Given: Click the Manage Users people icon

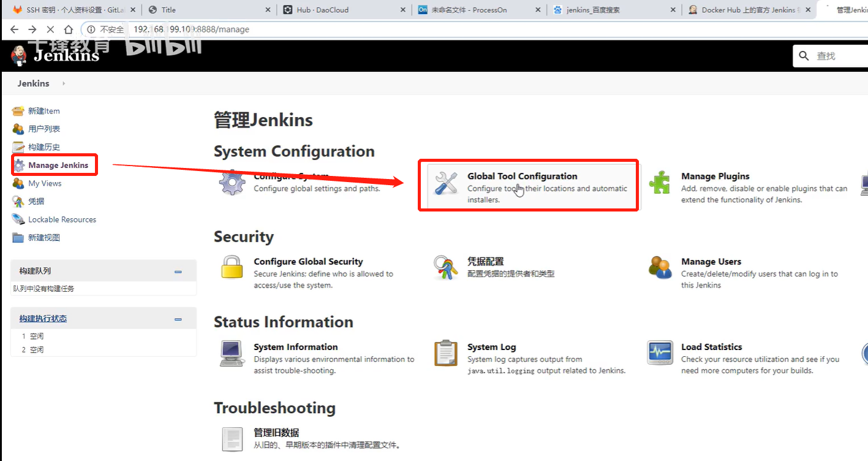Looking at the screenshot, I should [x=660, y=268].
